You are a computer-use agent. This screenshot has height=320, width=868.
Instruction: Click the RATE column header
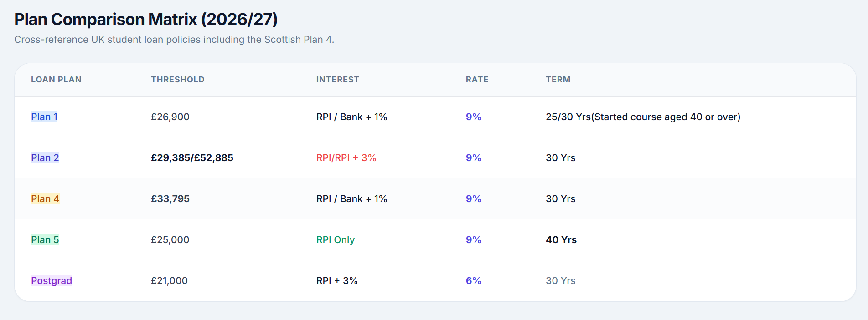477,80
